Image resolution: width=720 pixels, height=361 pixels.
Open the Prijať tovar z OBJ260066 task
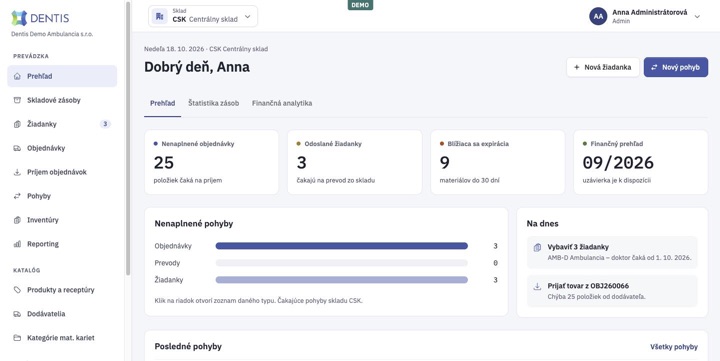pyautogui.click(x=612, y=291)
